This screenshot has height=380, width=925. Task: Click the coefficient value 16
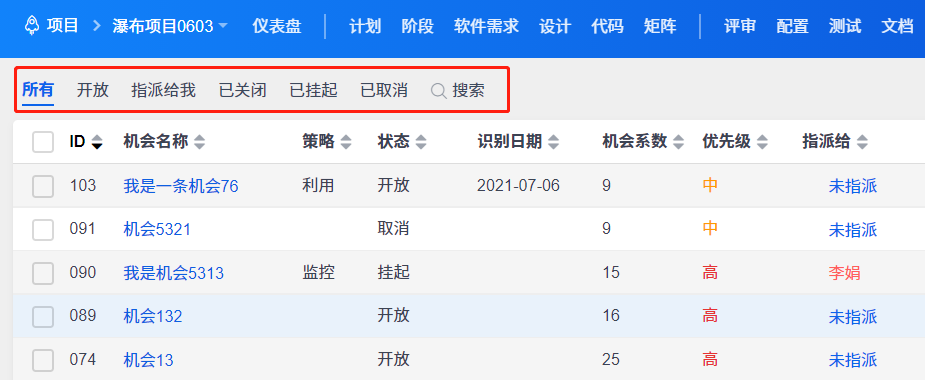pyautogui.click(x=611, y=316)
